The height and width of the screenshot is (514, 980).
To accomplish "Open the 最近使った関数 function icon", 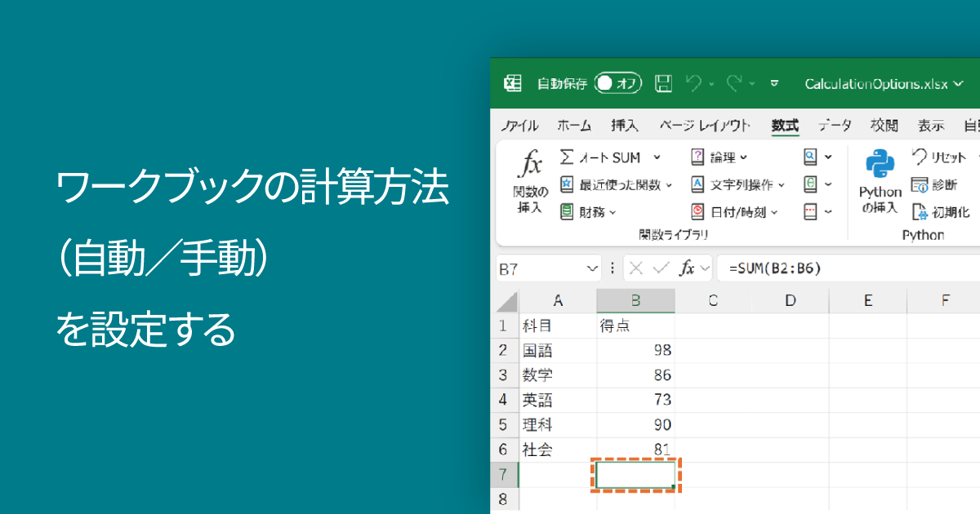I will point(567,184).
